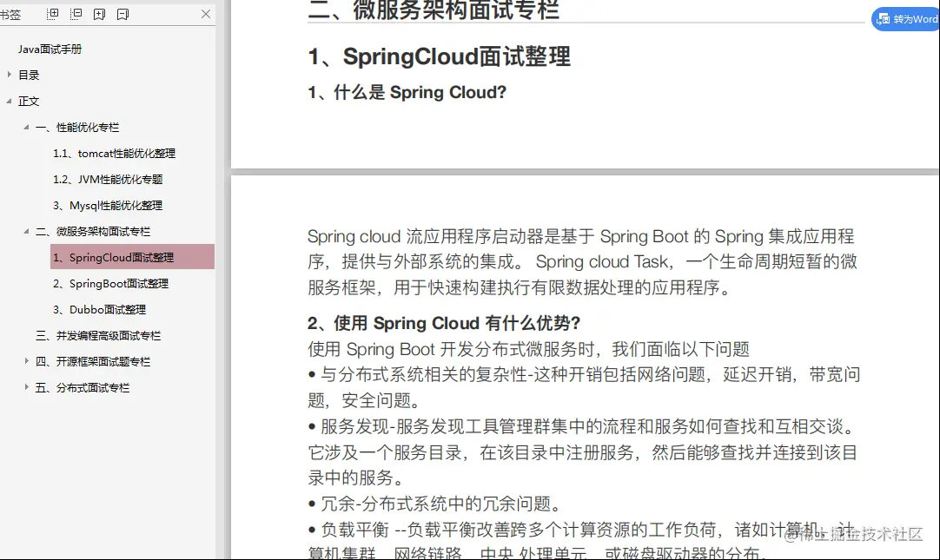Expand the 五、分布式面试专栏 node

(26, 387)
